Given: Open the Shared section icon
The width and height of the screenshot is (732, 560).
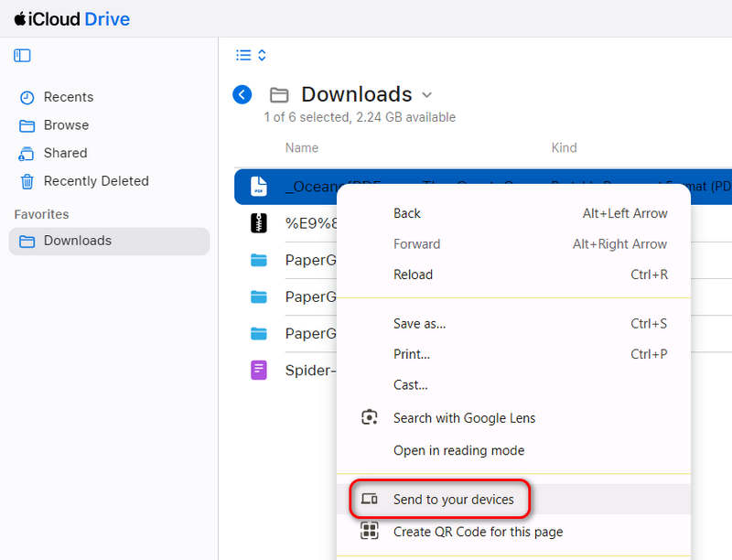Looking at the screenshot, I should [27, 154].
